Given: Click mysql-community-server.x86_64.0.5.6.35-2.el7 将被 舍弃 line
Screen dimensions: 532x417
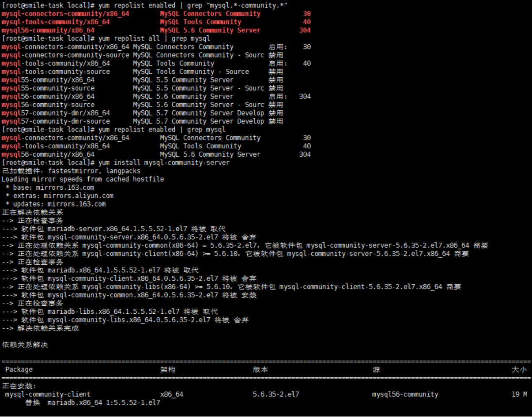Looking at the screenshot, I should [x=129, y=237].
